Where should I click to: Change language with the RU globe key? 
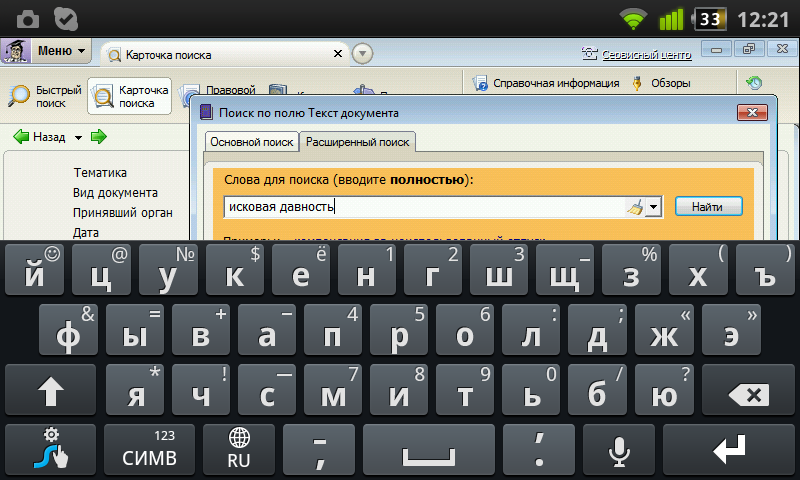[239, 449]
